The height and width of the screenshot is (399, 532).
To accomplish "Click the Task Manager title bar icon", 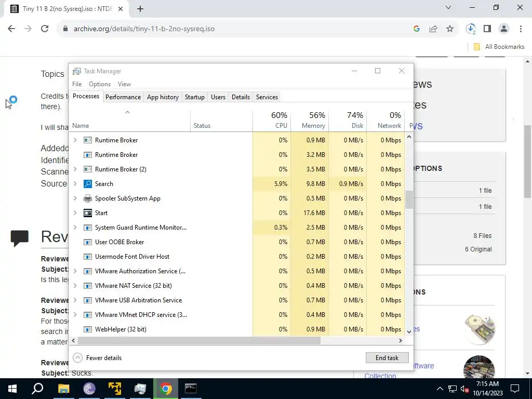I will (77, 71).
